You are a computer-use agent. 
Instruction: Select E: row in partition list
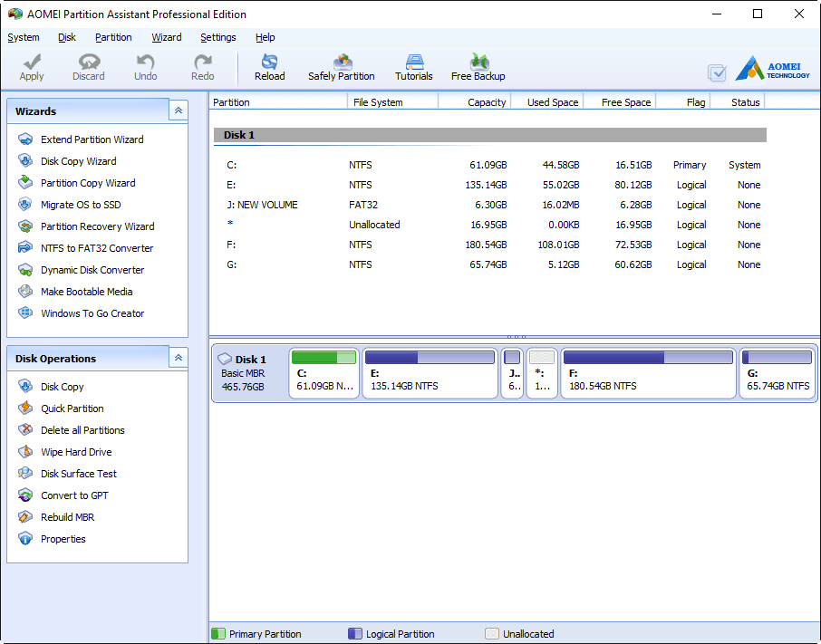pos(490,185)
